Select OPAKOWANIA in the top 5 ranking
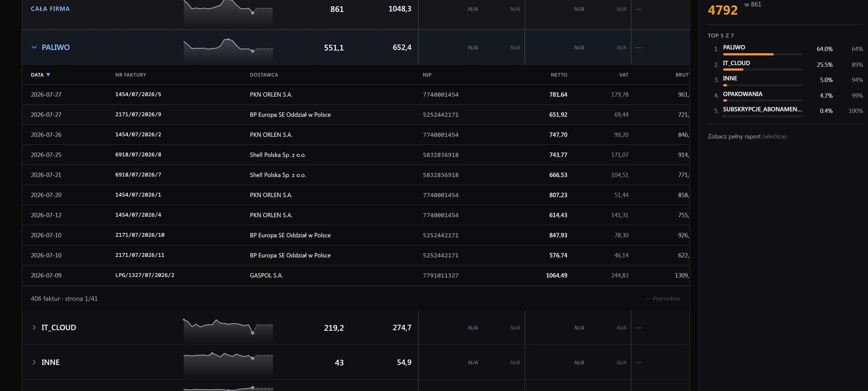The height and width of the screenshot is (391, 868). [743, 94]
